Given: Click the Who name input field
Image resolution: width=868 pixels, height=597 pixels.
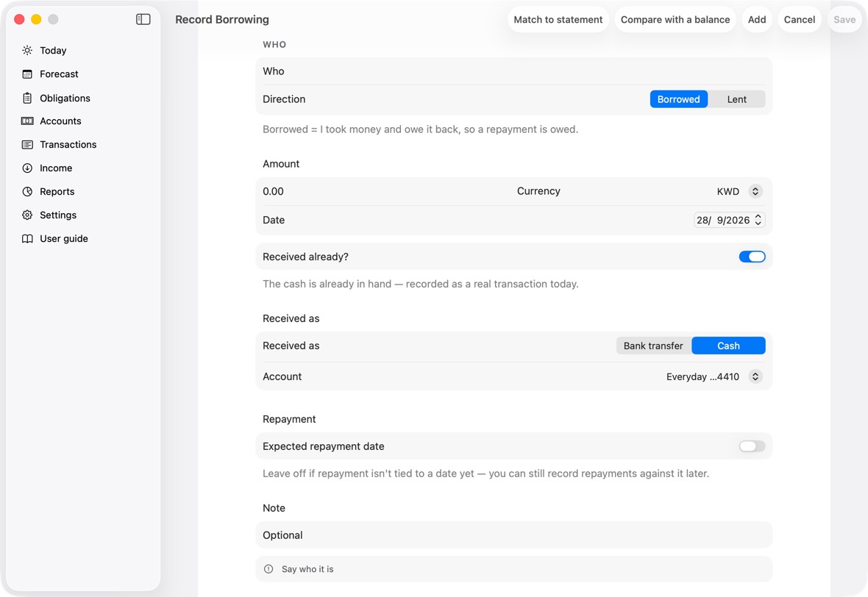Looking at the screenshot, I should (513, 71).
